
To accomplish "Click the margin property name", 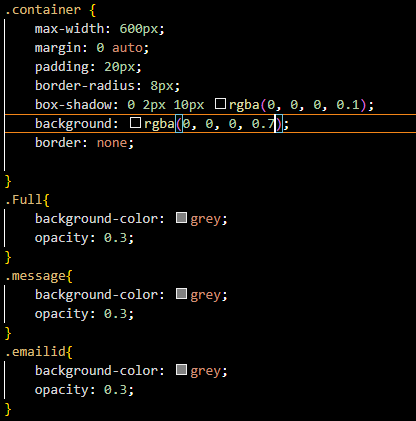I will pyautogui.click(x=57, y=48).
